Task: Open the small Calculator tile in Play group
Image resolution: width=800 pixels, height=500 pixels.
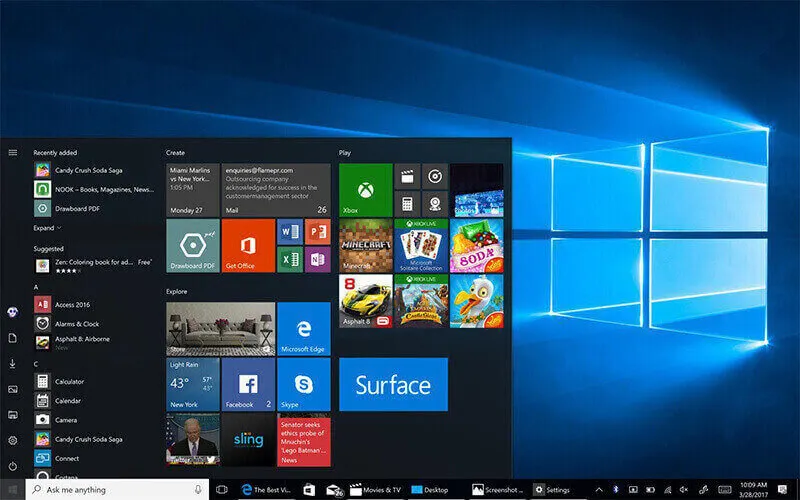Action: (x=407, y=204)
